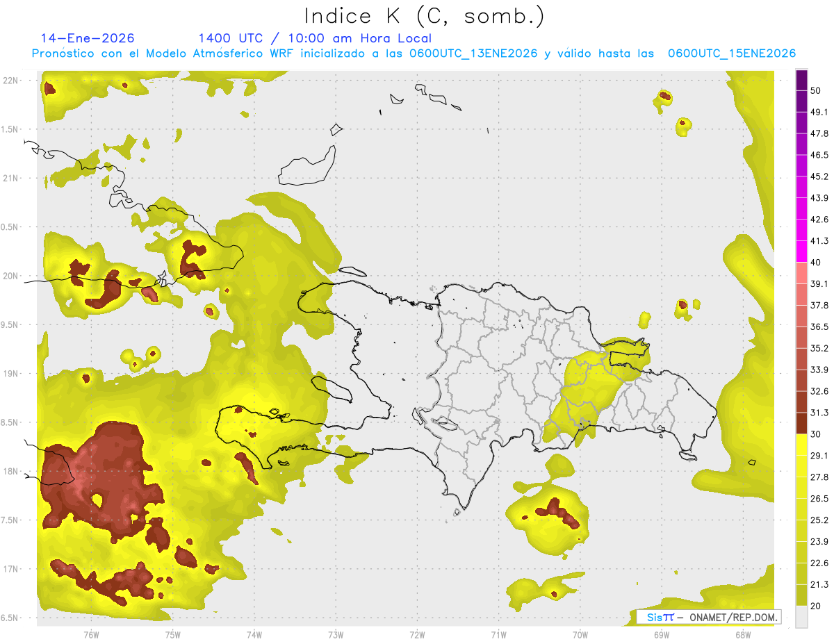Click the color scale label 29.1
The image size is (834, 644).
(819, 455)
